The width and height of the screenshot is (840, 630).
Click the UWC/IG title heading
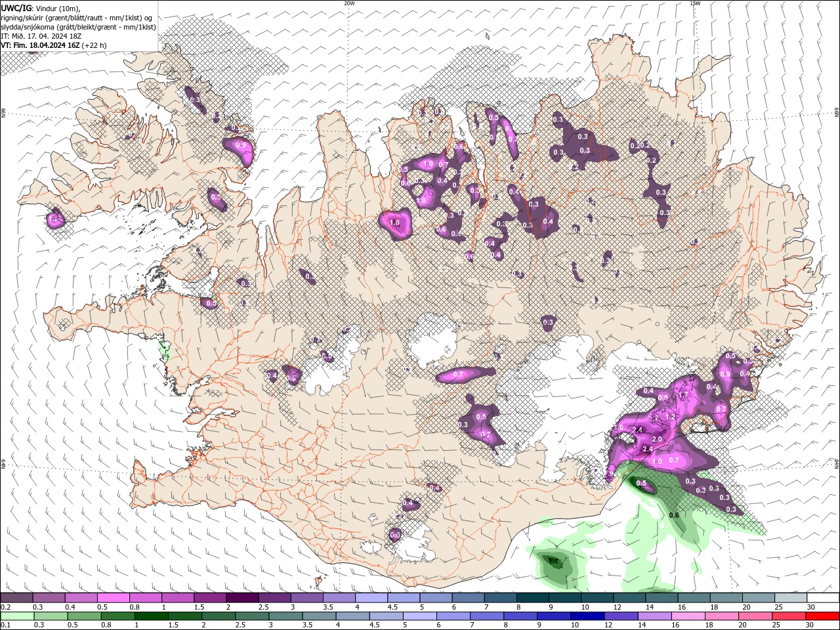[16, 8]
